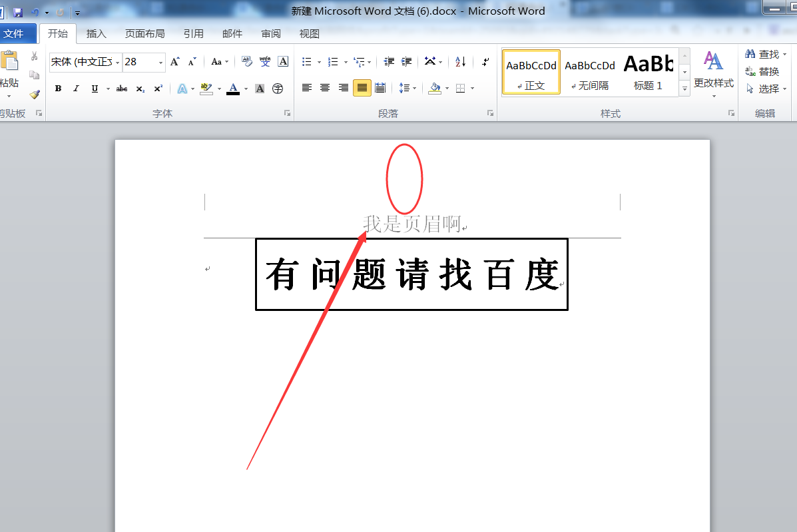Switch to the 邮件 (Mailings) tab
Viewport: 797px width, 532px height.
coord(232,33)
